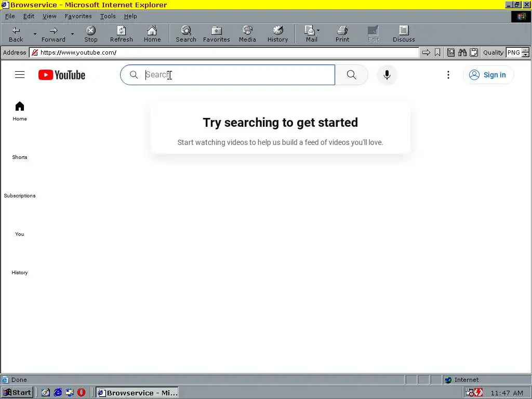
Task: Open the YouTube three-dot settings menu
Action: (448, 75)
